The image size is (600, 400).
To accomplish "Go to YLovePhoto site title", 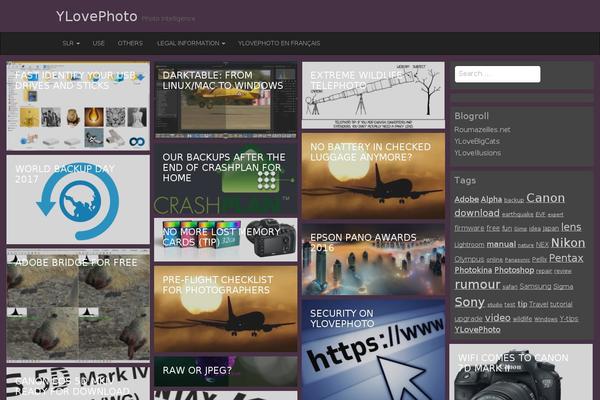I will tap(97, 16).
